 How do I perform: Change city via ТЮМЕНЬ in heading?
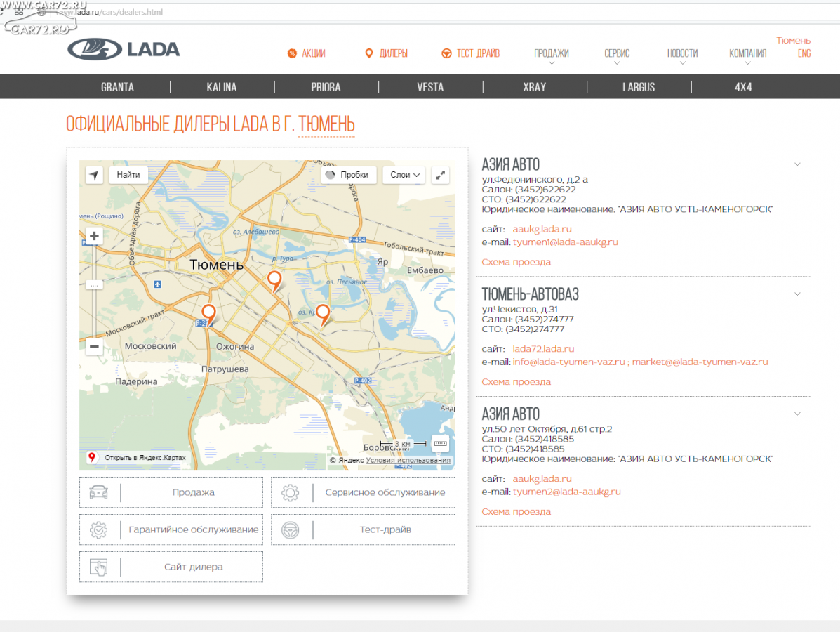coord(326,124)
